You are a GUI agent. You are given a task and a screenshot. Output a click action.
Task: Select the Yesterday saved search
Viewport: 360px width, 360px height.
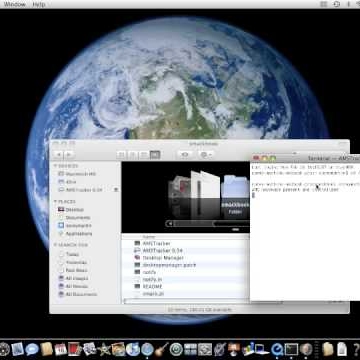click(73, 262)
